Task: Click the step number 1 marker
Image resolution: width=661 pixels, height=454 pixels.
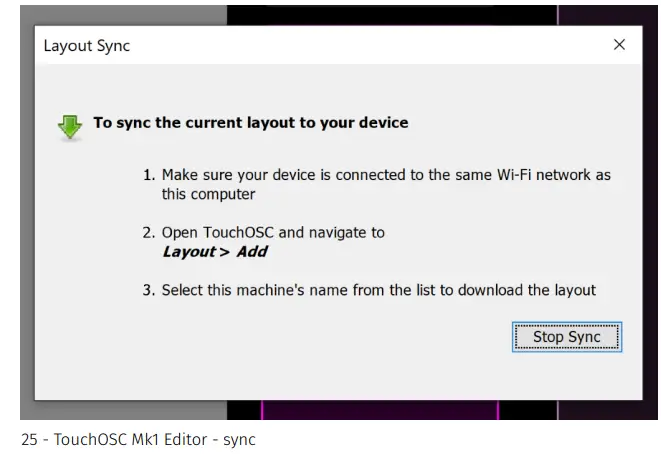Action: click(149, 175)
